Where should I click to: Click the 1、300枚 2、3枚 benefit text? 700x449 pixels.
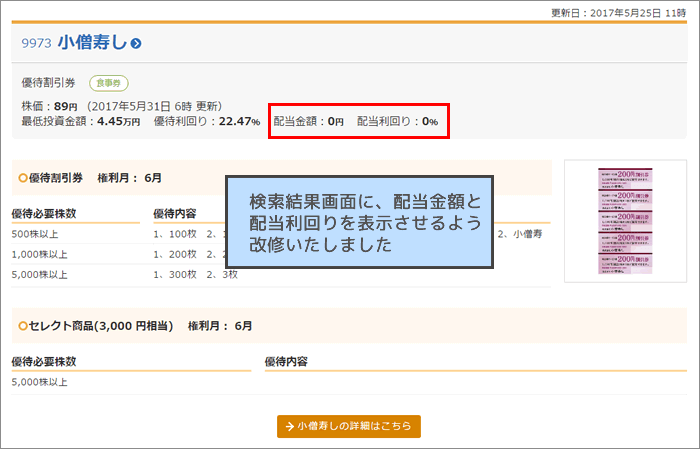point(196,275)
